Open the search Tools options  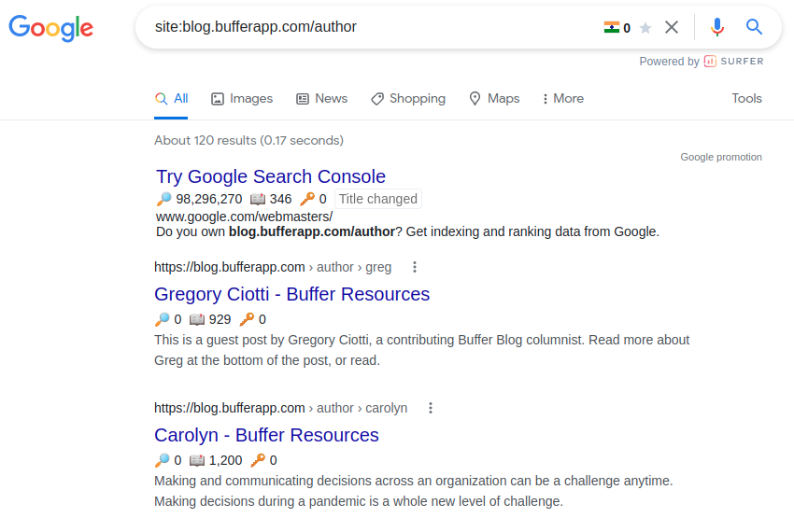click(746, 98)
